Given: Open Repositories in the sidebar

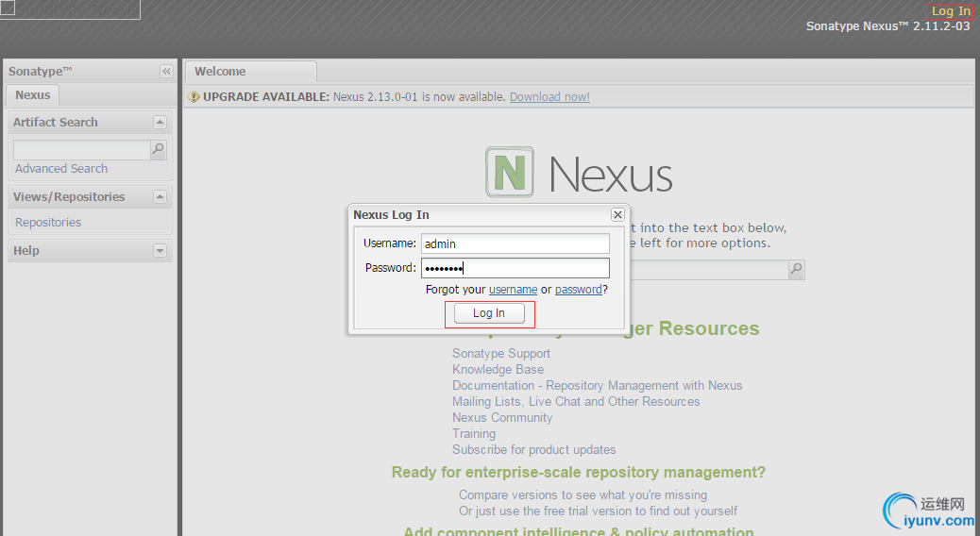Looking at the screenshot, I should coord(48,223).
